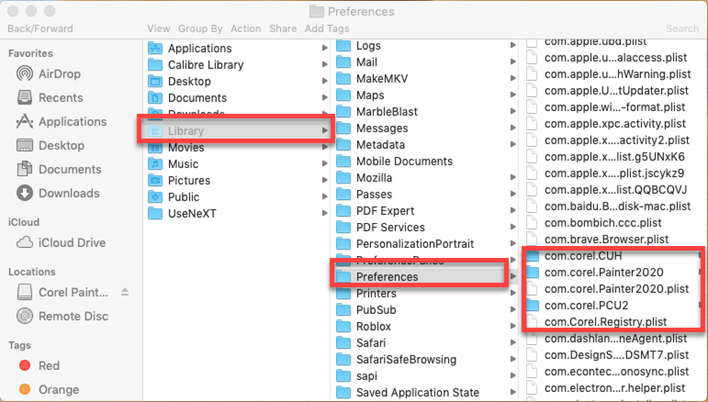This screenshot has width=708, height=402.
Task: Select the MakeMKV folder
Action: pos(372,79)
